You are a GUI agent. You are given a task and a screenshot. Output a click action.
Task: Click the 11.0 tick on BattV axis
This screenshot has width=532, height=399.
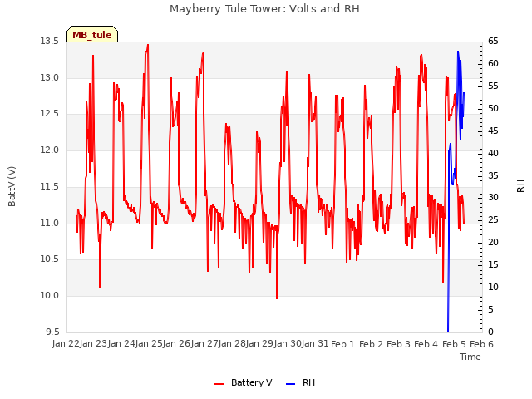[x=50, y=223]
